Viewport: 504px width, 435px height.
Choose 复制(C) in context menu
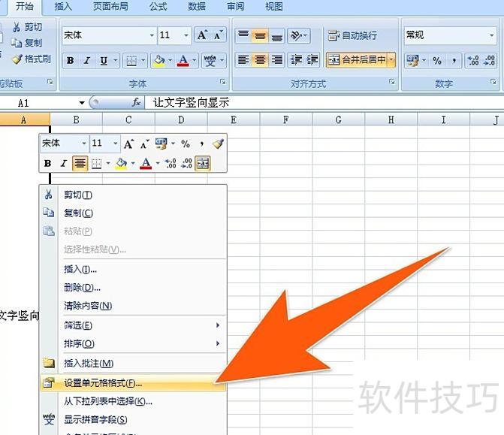pyautogui.click(x=134, y=213)
